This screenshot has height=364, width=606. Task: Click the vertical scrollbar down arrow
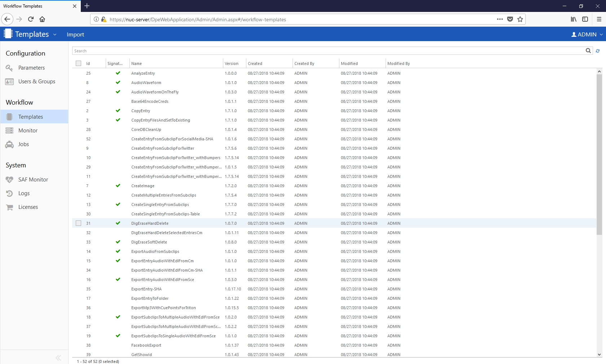point(599,354)
